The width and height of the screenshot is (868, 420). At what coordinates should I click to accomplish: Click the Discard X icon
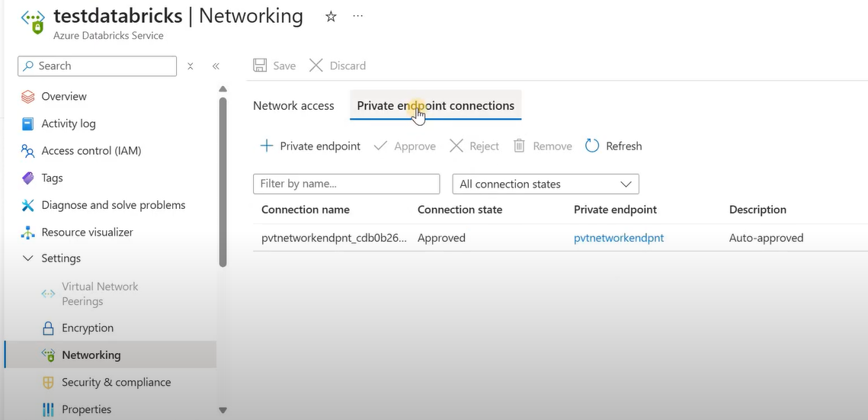click(x=316, y=66)
